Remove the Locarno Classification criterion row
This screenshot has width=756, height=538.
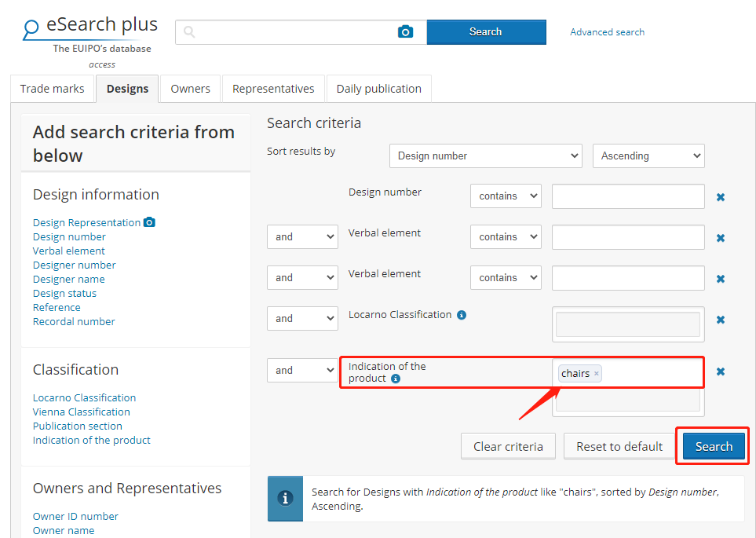(x=720, y=320)
